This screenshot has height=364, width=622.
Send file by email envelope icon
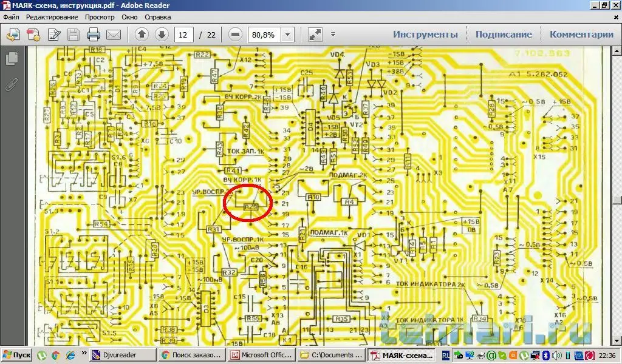(114, 35)
